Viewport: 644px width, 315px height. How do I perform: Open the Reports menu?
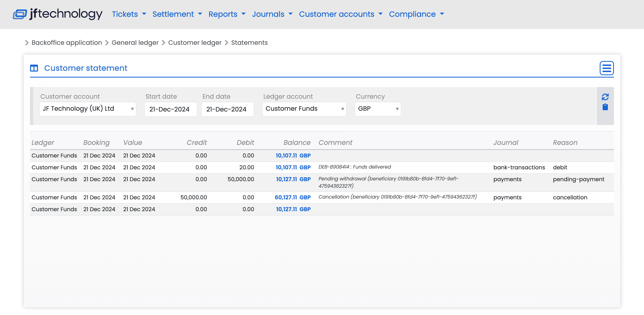point(227,14)
